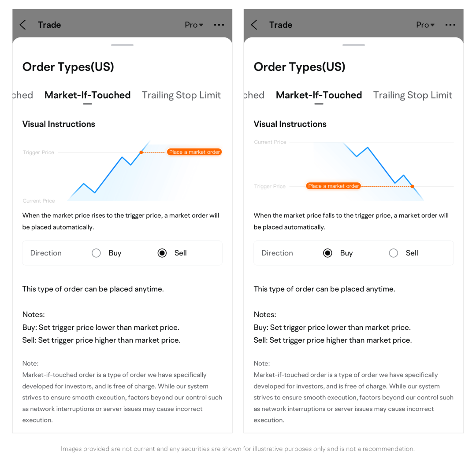
Task: Switch to Trailing Stop Limit tab on right
Action: [x=413, y=95]
